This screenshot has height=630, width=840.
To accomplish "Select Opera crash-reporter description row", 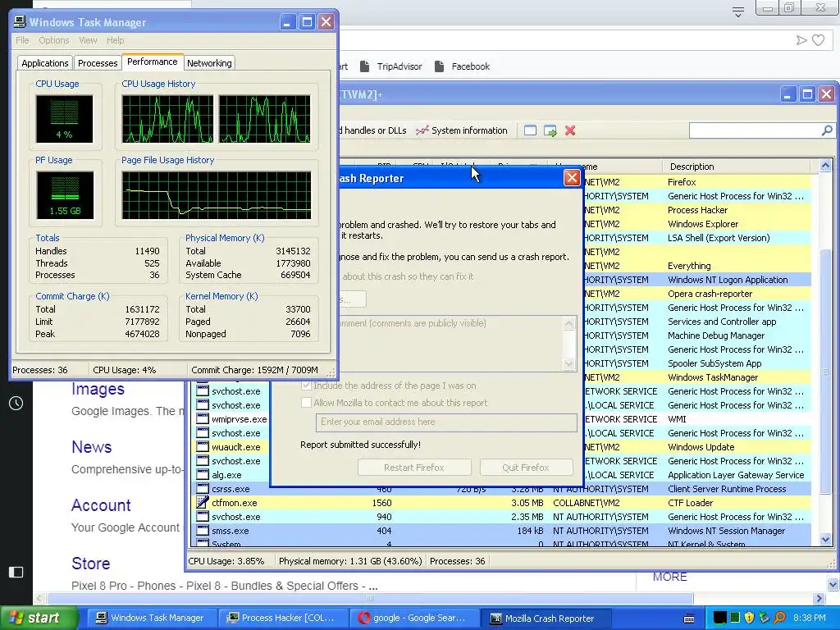I will pos(710,294).
